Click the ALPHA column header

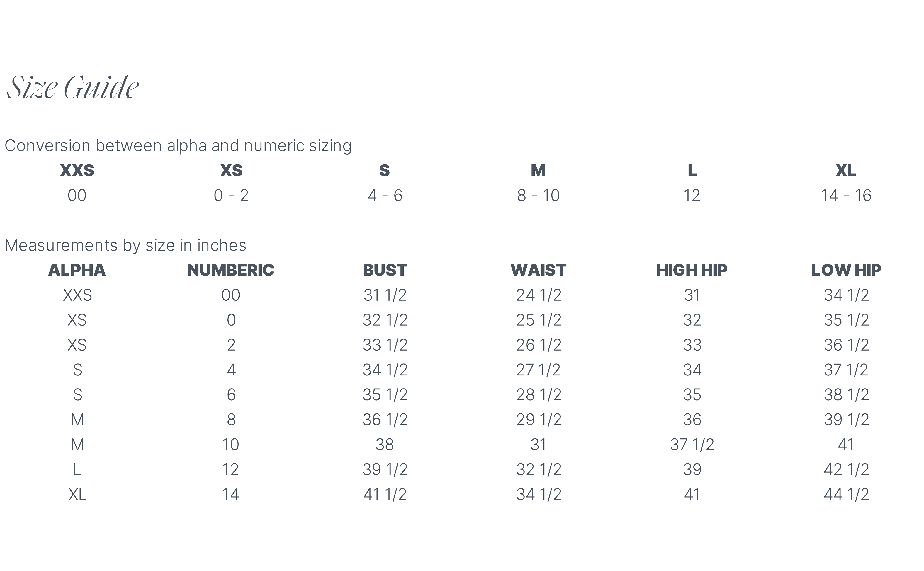(x=77, y=270)
